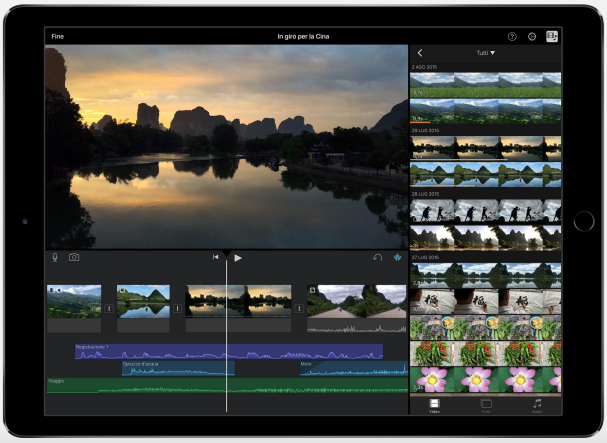Screen dimensions: 607x443
Task: Switch to the Video tab
Action: 434,406
